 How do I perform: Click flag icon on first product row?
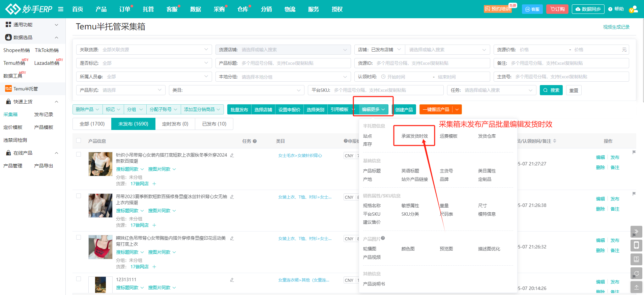pos(634,152)
